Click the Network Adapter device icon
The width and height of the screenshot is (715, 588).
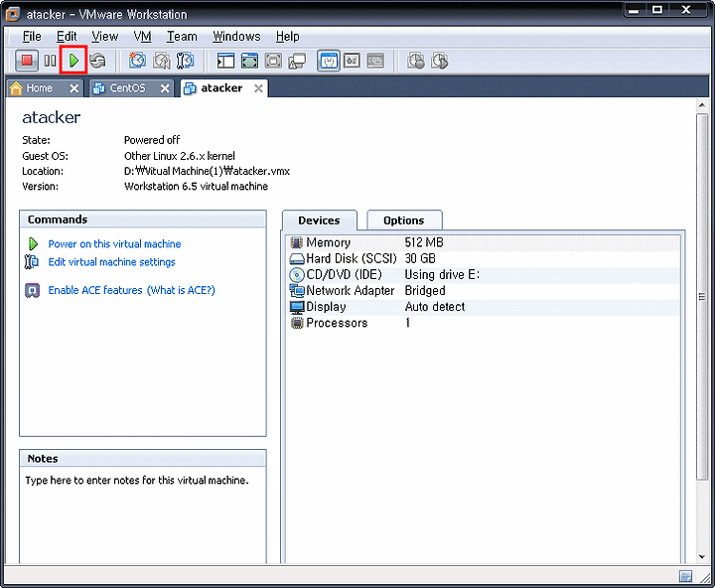296,291
